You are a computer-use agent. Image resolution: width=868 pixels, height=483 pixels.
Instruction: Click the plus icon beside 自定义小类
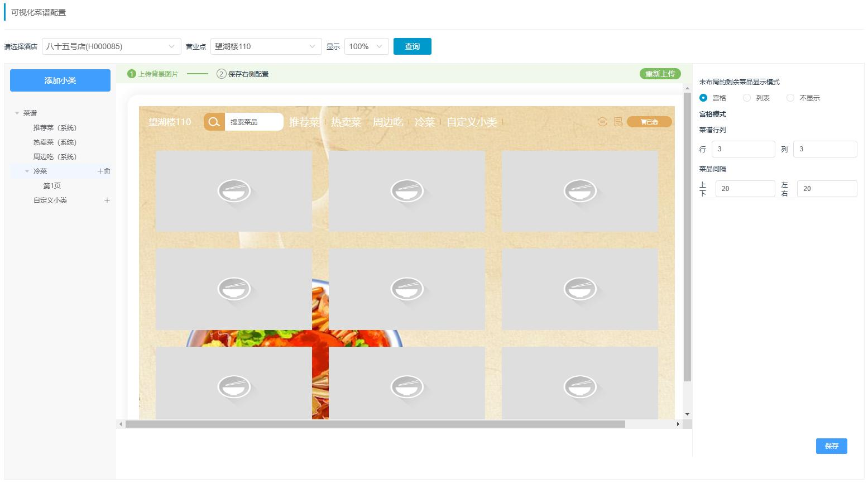pyautogui.click(x=107, y=200)
